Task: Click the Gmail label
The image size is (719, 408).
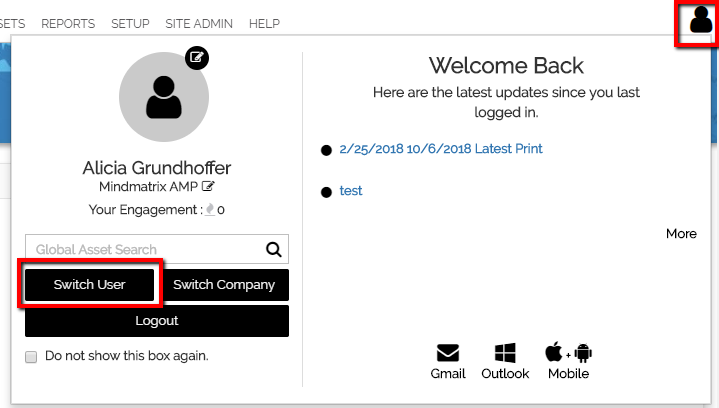Action: pos(448,374)
